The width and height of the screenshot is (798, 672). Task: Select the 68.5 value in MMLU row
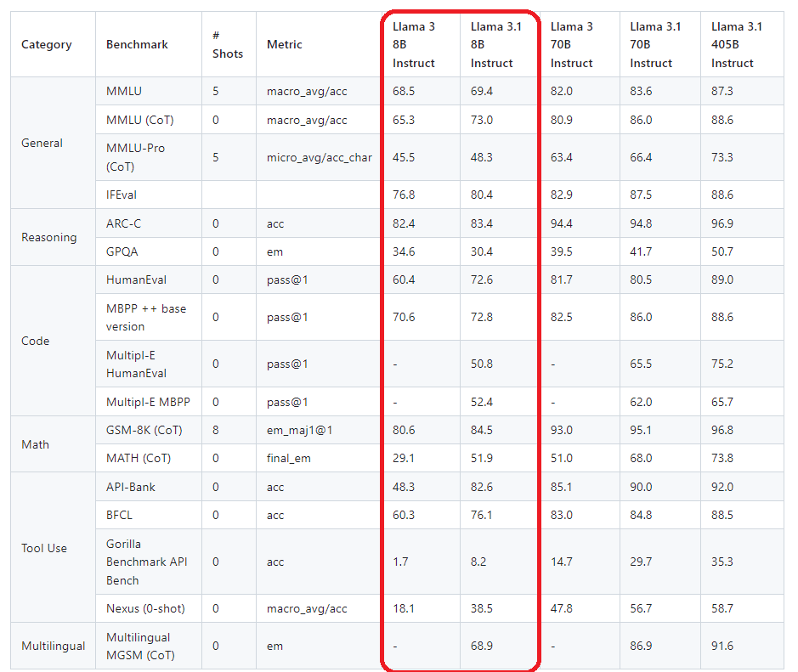point(404,92)
